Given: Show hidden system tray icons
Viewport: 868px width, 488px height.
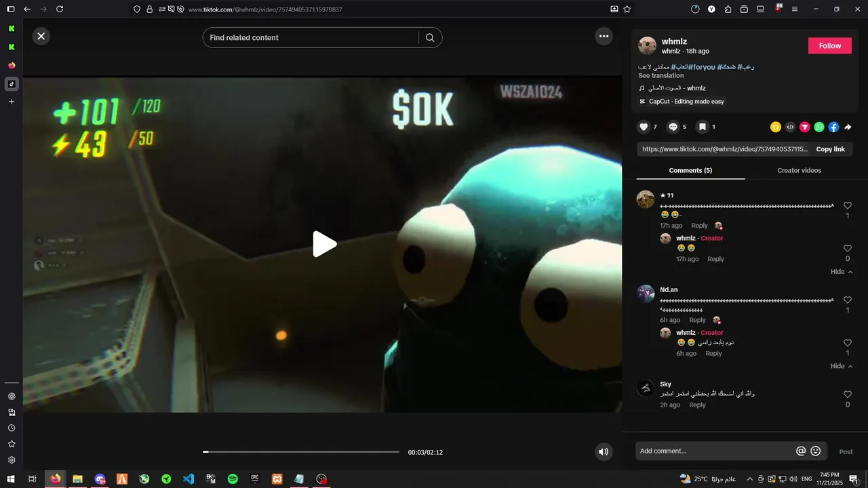Looking at the screenshot, I should [x=749, y=479].
